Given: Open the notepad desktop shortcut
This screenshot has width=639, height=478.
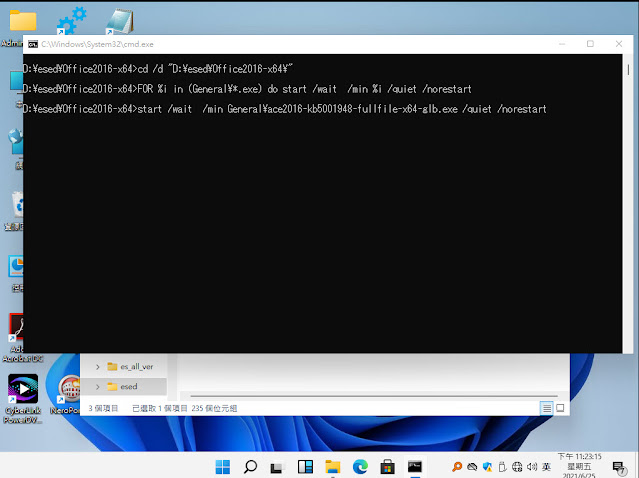Looking at the screenshot, I should tap(120, 21).
